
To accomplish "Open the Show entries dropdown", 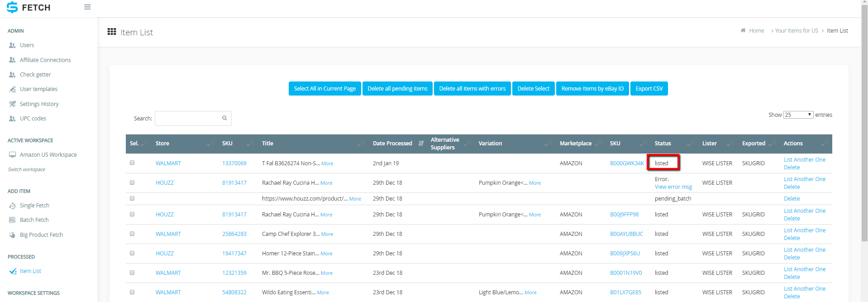I will pyautogui.click(x=798, y=115).
